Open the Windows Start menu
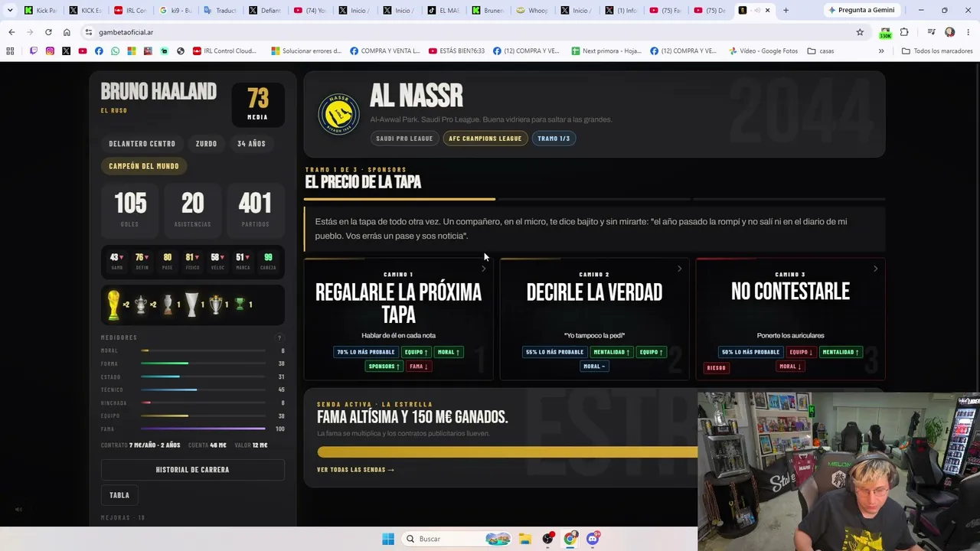Image resolution: width=980 pixels, height=551 pixels. 388,539
